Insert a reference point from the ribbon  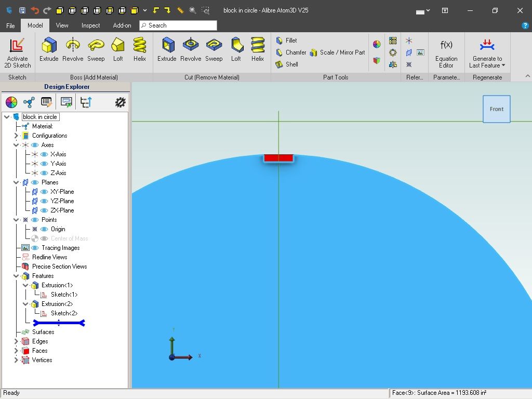point(409,64)
